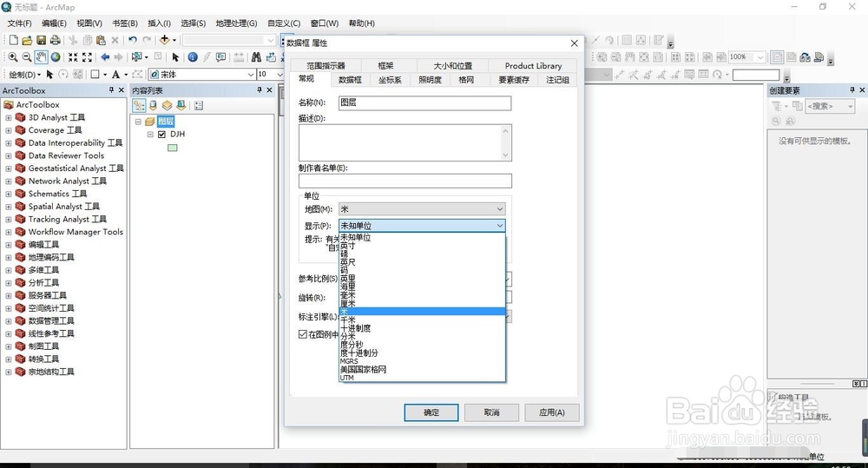Viewport: 868px width, 468px height.
Task: Toggle the checkbox below the label engine field
Action: coord(303,334)
